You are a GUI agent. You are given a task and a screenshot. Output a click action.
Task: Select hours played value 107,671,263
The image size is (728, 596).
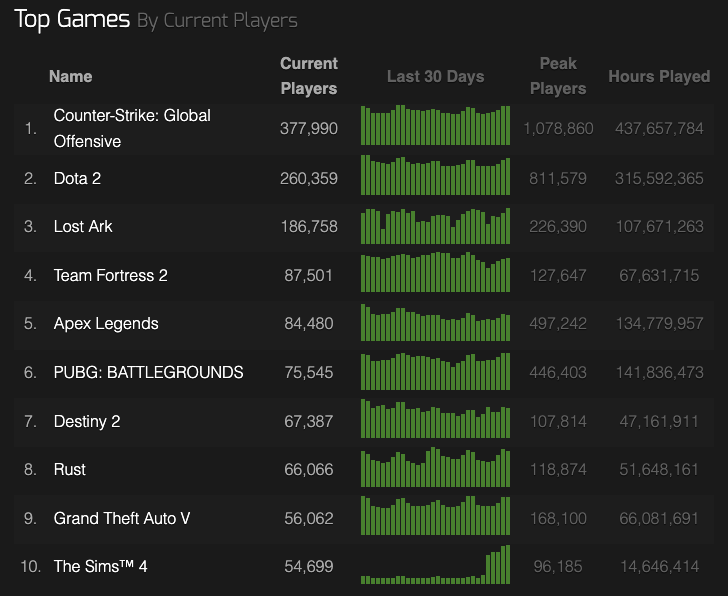[659, 227]
